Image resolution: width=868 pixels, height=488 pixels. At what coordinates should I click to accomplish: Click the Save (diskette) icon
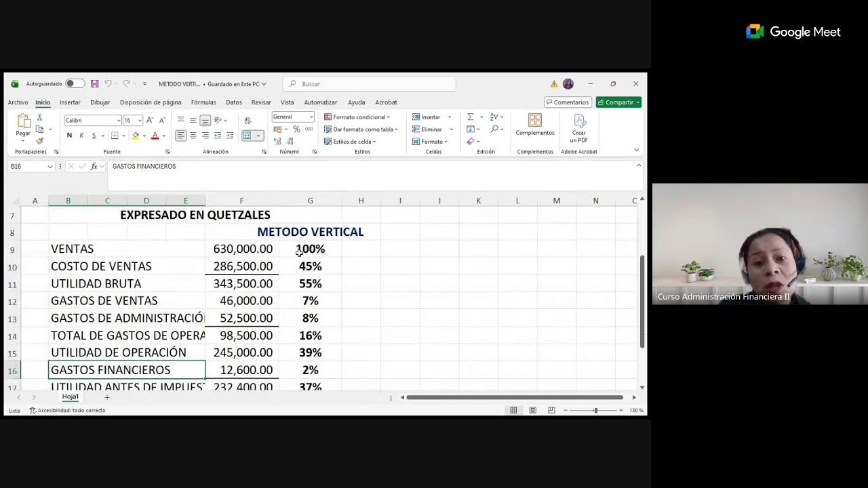(94, 84)
